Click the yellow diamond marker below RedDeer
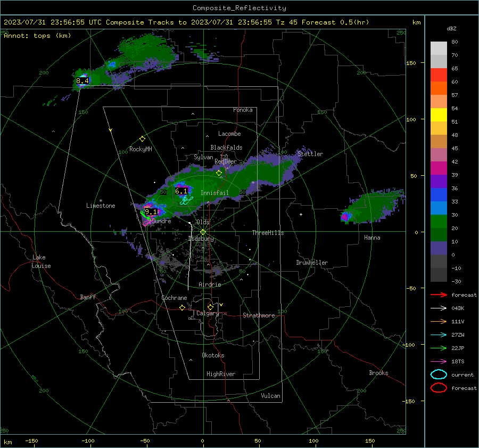The height and width of the screenshot is (448, 479). coord(219,173)
